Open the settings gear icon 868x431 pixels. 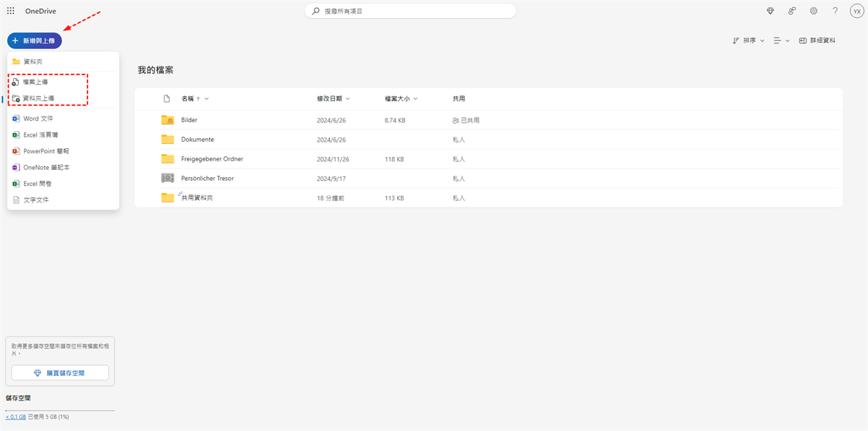pyautogui.click(x=814, y=11)
